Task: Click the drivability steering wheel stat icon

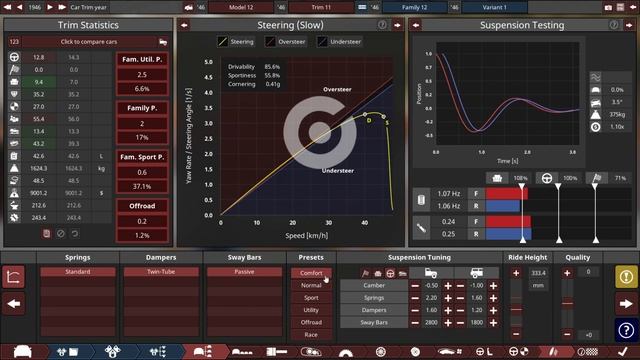Action: 14,57
